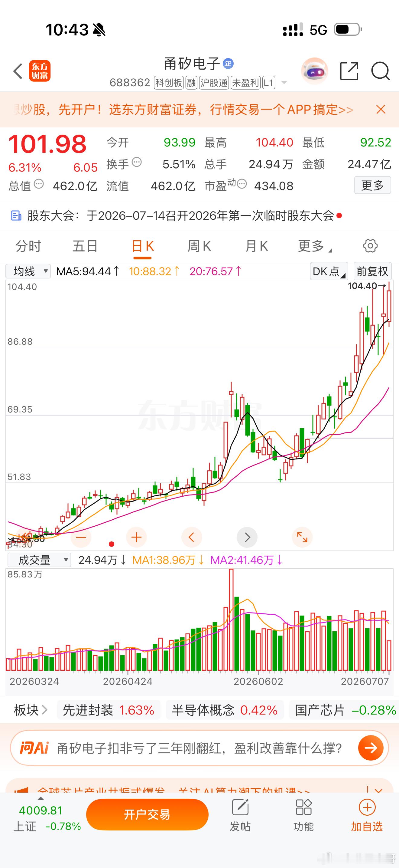Image resolution: width=399 pixels, height=868 pixels.
Task: Expand chart to fullscreen
Action: (x=302, y=537)
